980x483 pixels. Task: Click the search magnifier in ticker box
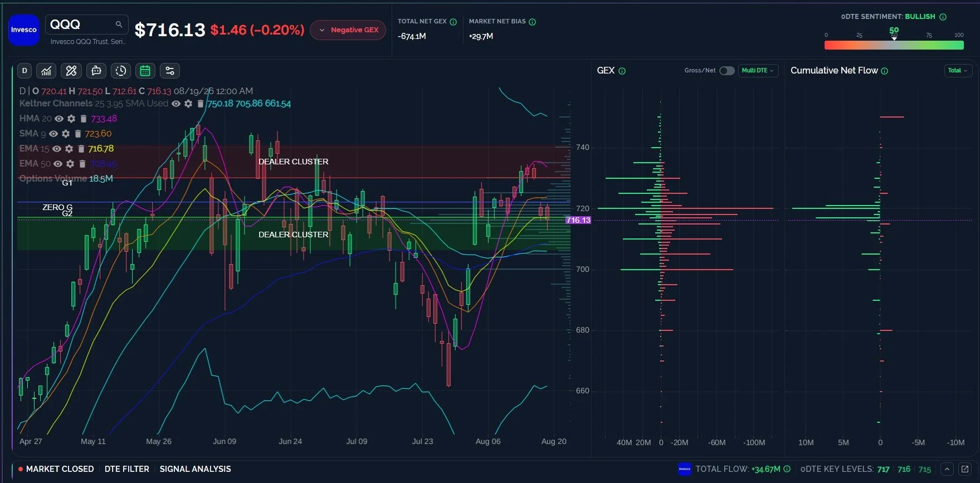(x=119, y=25)
